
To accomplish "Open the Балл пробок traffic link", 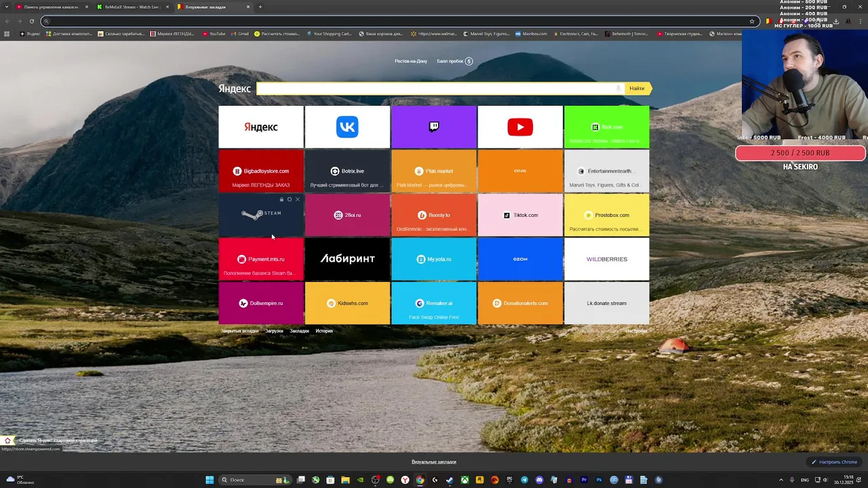I will pos(455,61).
